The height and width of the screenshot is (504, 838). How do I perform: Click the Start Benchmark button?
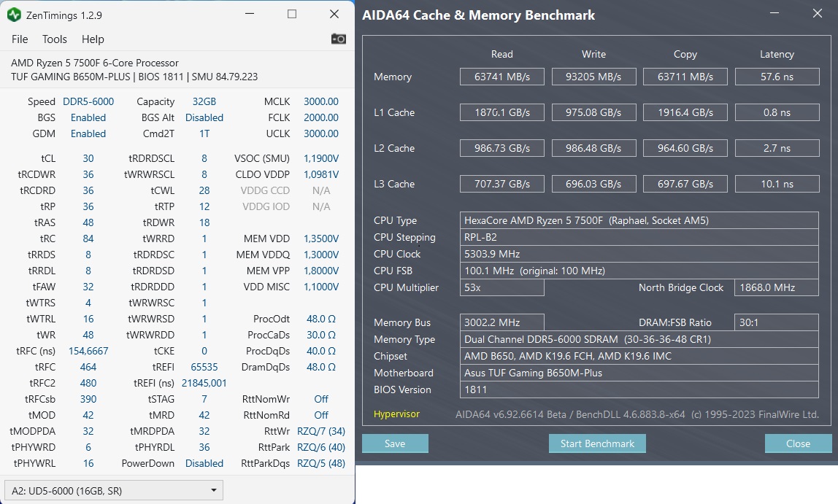pos(597,443)
